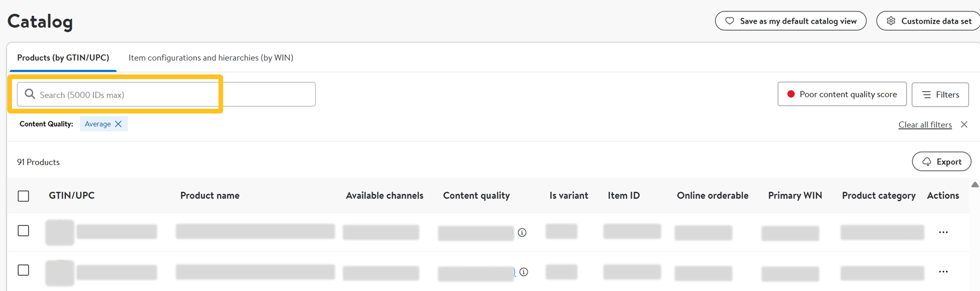Image resolution: width=980 pixels, height=291 pixels.
Task: Click the info icon in second row
Action: 524,272
